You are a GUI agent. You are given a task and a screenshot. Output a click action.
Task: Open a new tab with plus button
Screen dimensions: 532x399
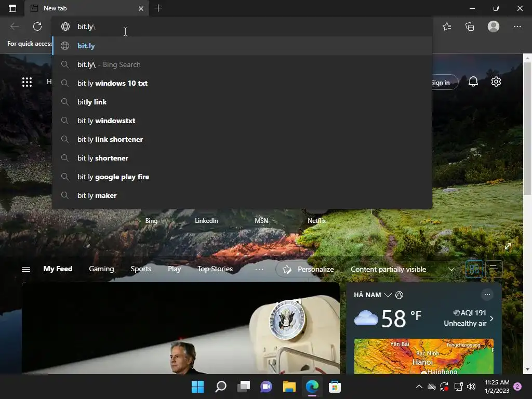158,8
